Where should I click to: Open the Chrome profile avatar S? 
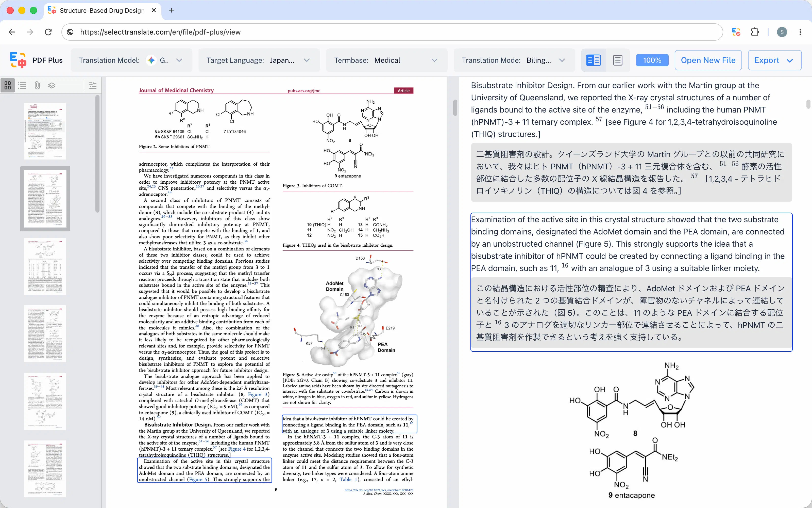[x=782, y=32]
